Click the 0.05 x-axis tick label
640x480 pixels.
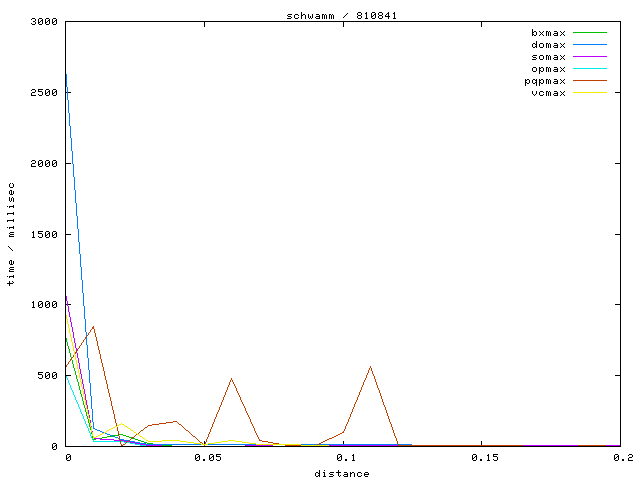point(207,457)
